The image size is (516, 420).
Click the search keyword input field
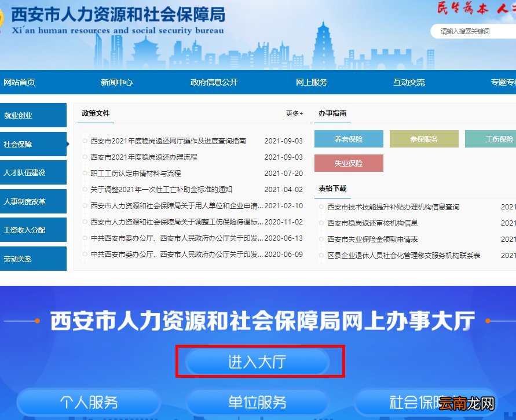473,31
